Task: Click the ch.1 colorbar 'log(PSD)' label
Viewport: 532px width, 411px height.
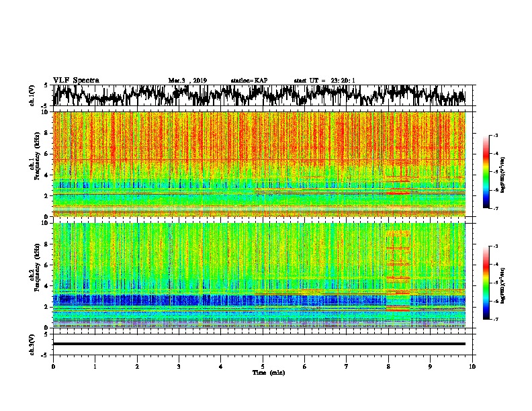Action: pyautogui.click(x=502, y=175)
